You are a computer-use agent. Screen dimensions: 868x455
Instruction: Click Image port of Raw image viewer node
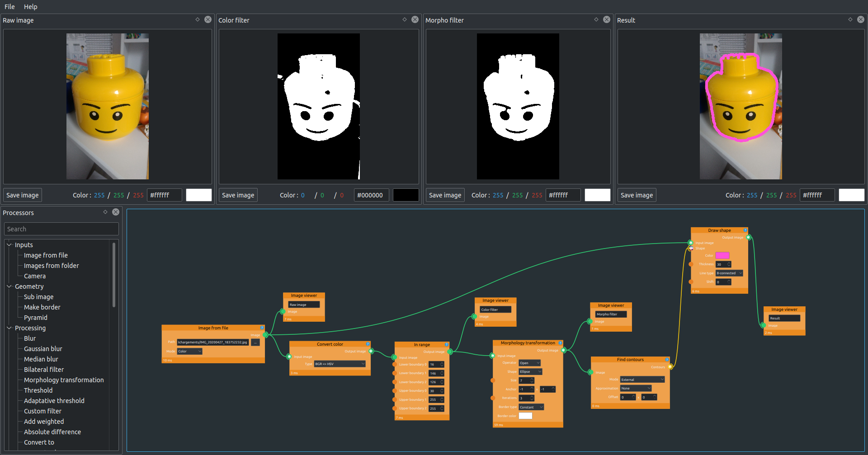(x=283, y=312)
